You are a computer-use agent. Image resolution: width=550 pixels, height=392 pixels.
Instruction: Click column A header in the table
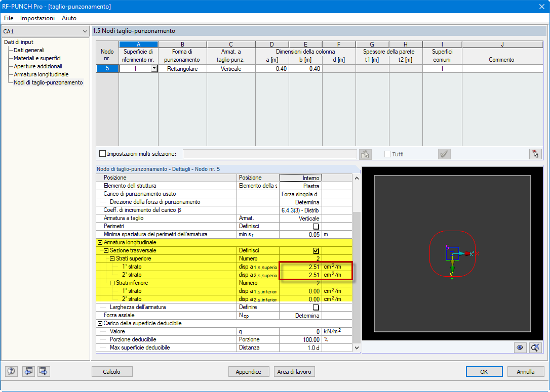coord(139,45)
